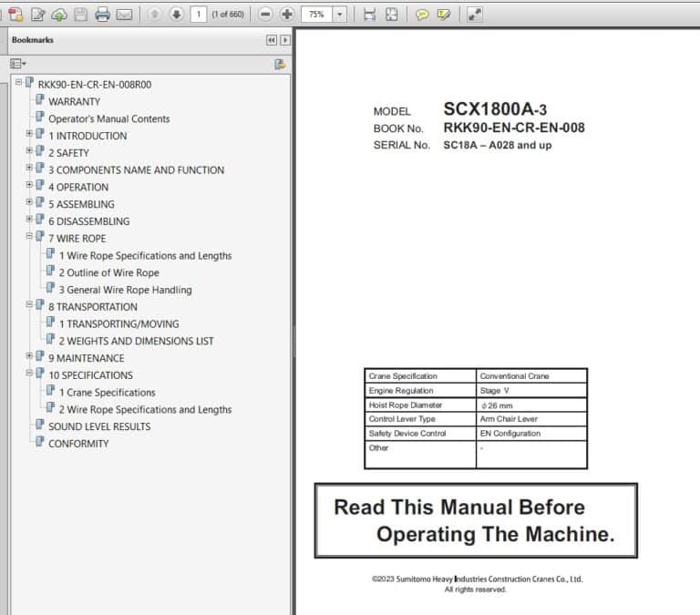
Task: Zoom out with minus button
Action: [265, 15]
